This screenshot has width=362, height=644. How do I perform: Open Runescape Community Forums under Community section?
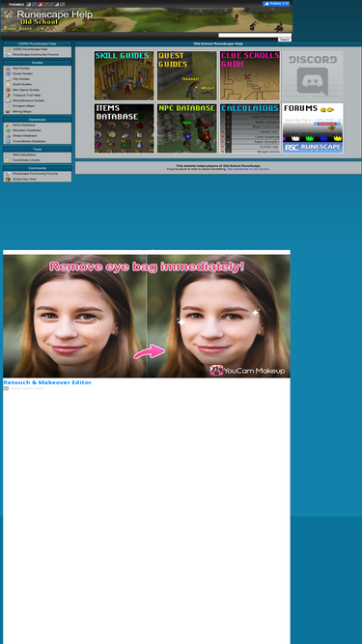(x=36, y=174)
